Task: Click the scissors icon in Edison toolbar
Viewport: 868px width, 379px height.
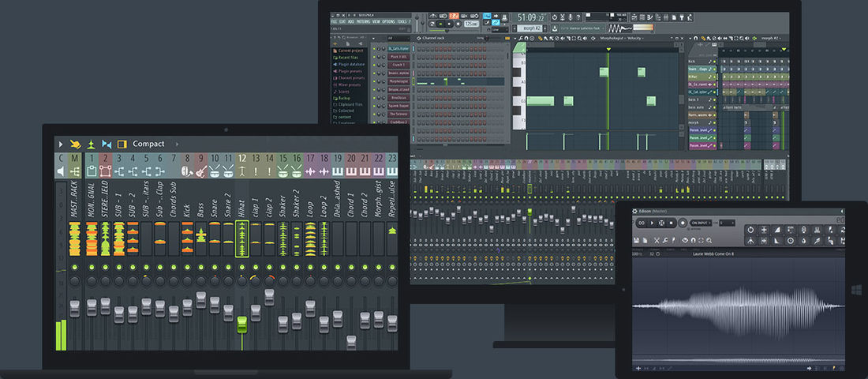Action: tap(657, 241)
